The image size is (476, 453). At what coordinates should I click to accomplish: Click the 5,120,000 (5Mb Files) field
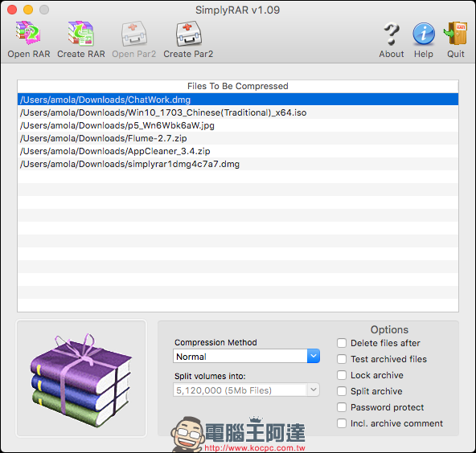pyautogui.click(x=240, y=390)
